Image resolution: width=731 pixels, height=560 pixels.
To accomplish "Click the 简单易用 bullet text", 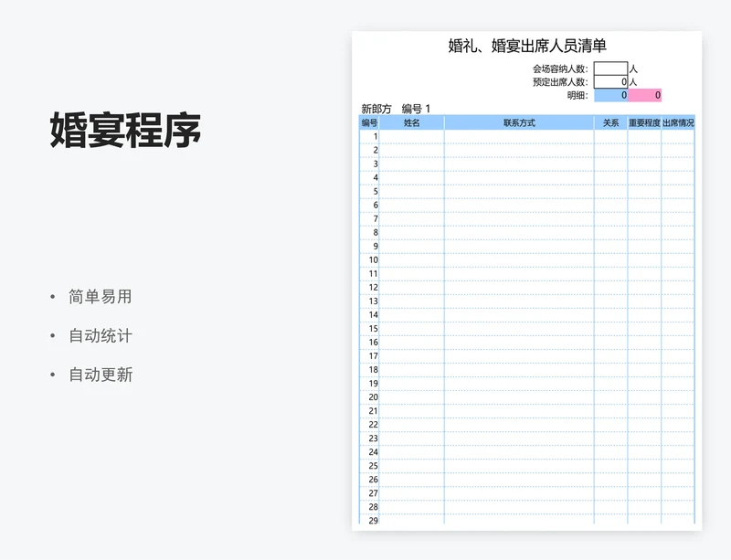I will click(x=101, y=297).
